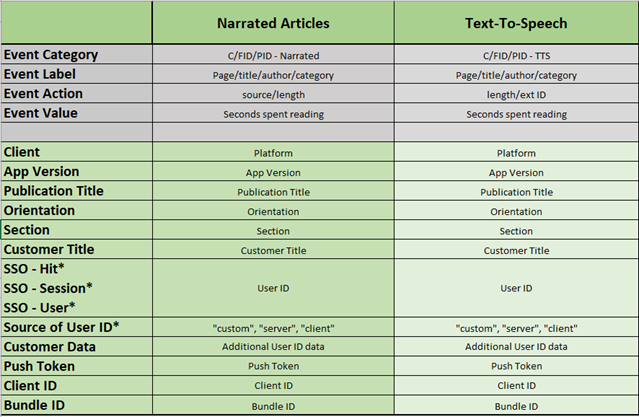Select the Section row label cell
This screenshot has width=639, height=417.
tap(76, 230)
